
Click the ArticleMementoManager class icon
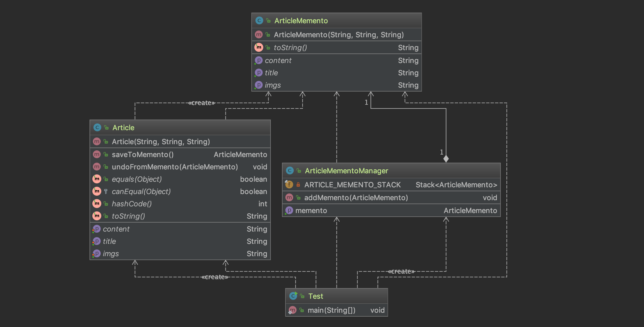tap(290, 170)
